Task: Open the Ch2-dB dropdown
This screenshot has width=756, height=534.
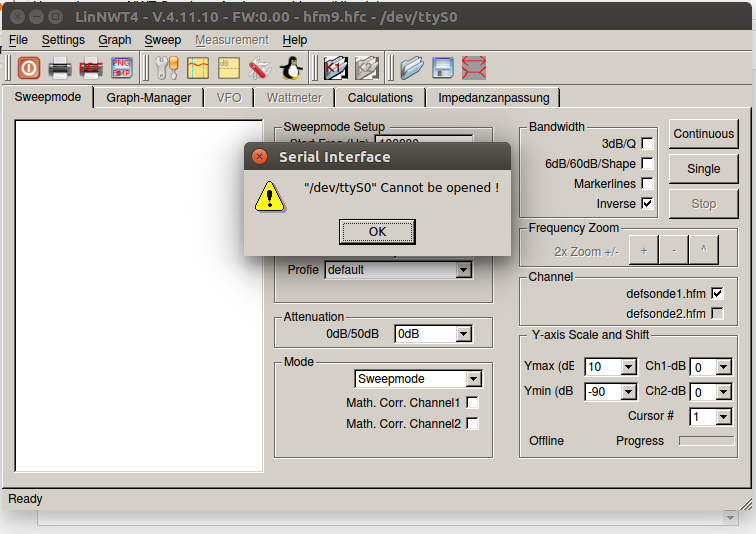Action: [x=723, y=392]
